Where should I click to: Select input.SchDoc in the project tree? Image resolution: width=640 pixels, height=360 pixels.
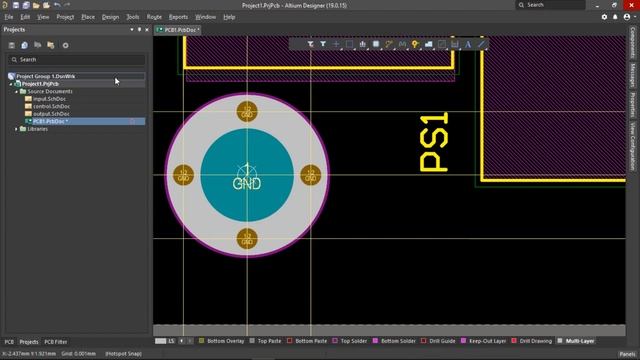click(x=49, y=99)
